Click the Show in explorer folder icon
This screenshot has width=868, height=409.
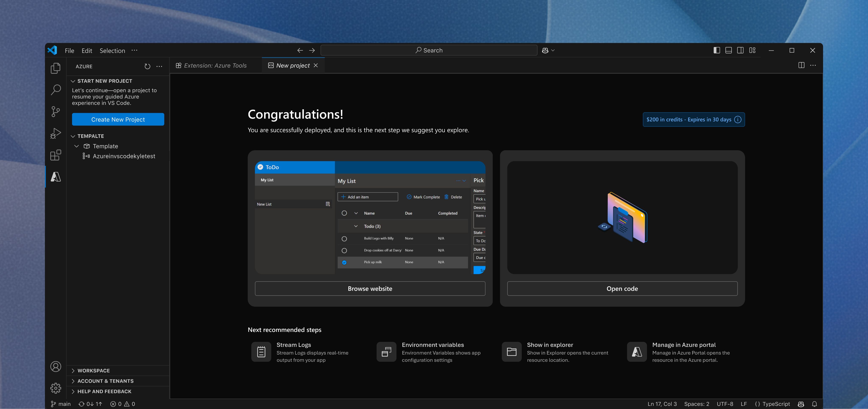[x=512, y=352]
